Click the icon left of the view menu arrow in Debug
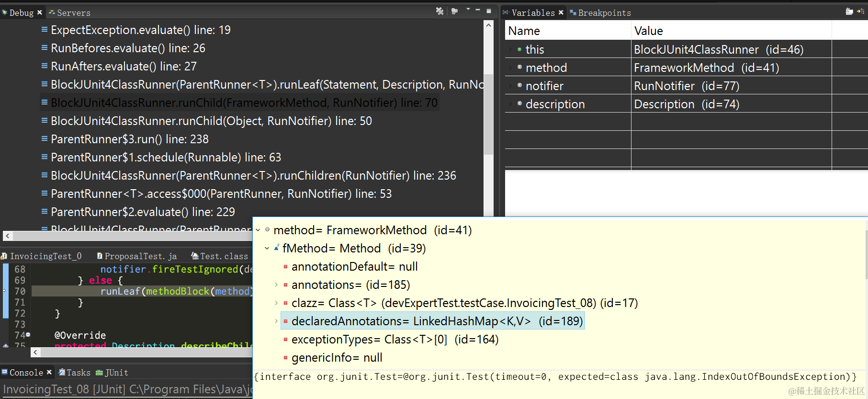This screenshot has height=399, width=868. [455, 11]
